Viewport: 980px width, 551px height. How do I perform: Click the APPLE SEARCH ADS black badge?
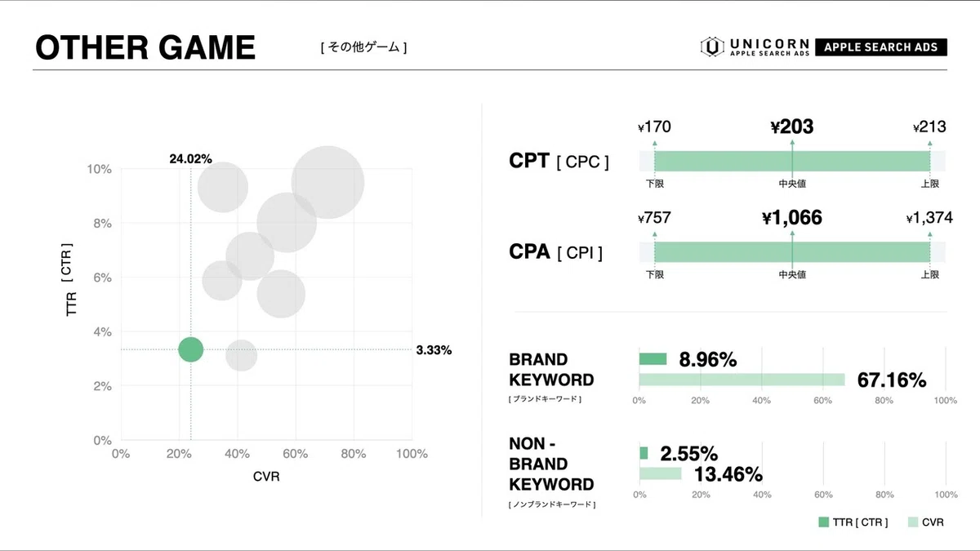point(880,47)
